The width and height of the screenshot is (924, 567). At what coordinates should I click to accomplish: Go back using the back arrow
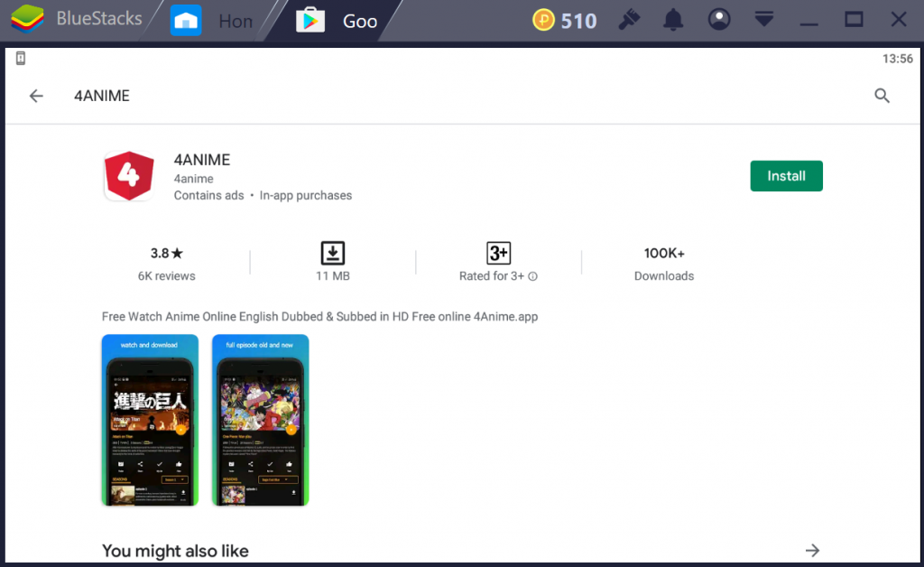point(36,96)
